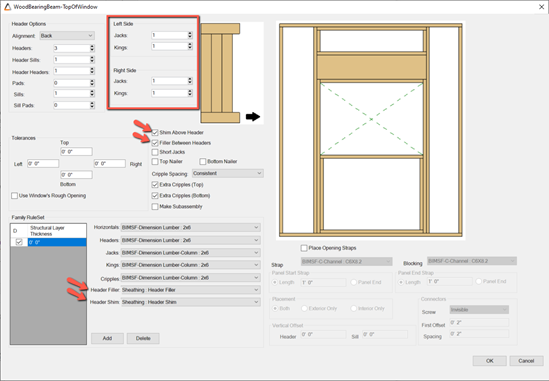549x381 pixels.
Task: Click the Headers spinner field
Action: (74, 48)
